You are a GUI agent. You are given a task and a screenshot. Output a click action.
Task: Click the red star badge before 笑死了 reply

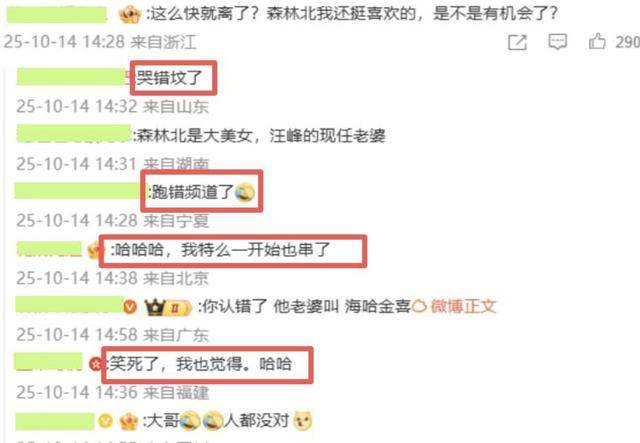96,363
